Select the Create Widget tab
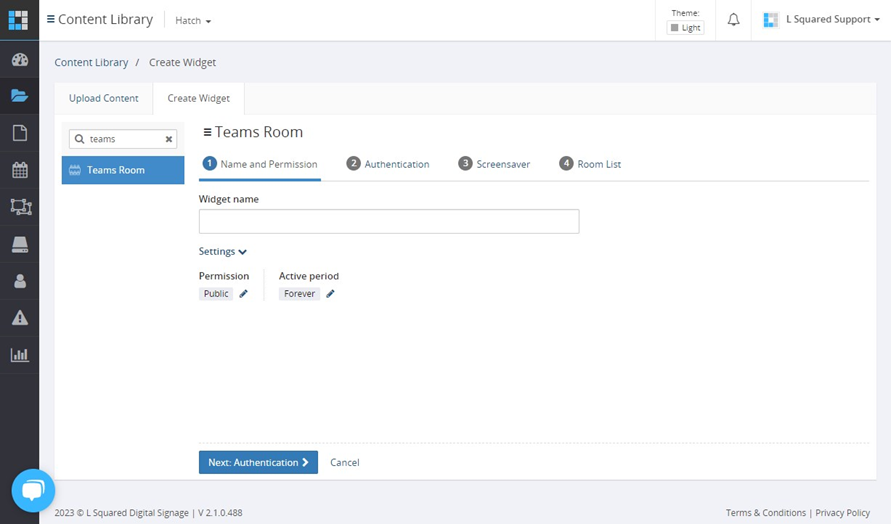This screenshot has width=891, height=524. coord(198,98)
